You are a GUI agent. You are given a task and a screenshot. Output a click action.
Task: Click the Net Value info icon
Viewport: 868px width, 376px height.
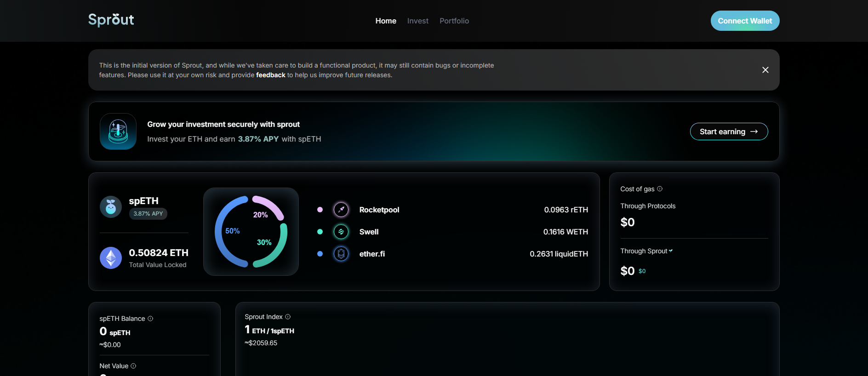(x=133, y=366)
